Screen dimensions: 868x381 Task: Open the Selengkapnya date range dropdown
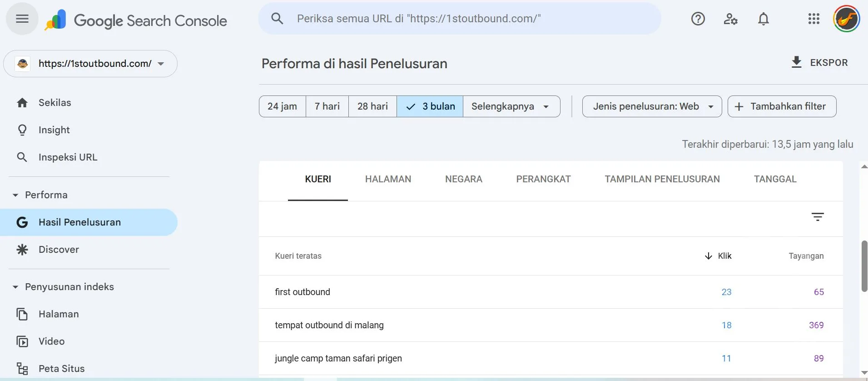(x=511, y=106)
